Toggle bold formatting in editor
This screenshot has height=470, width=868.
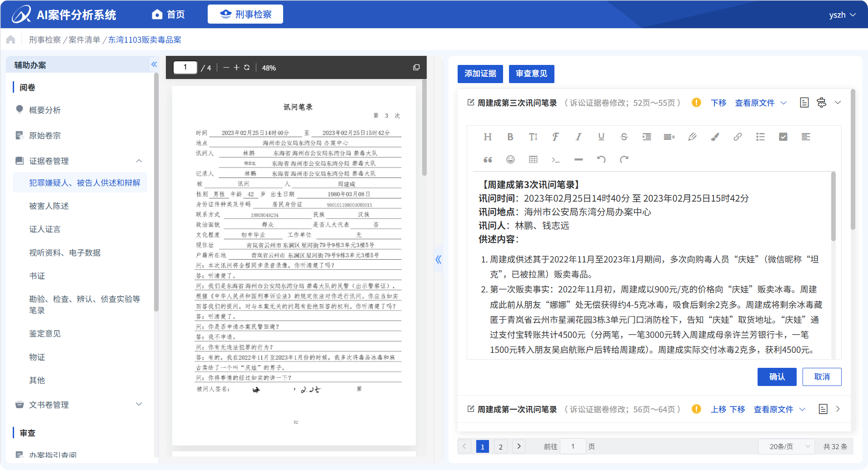[510, 137]
